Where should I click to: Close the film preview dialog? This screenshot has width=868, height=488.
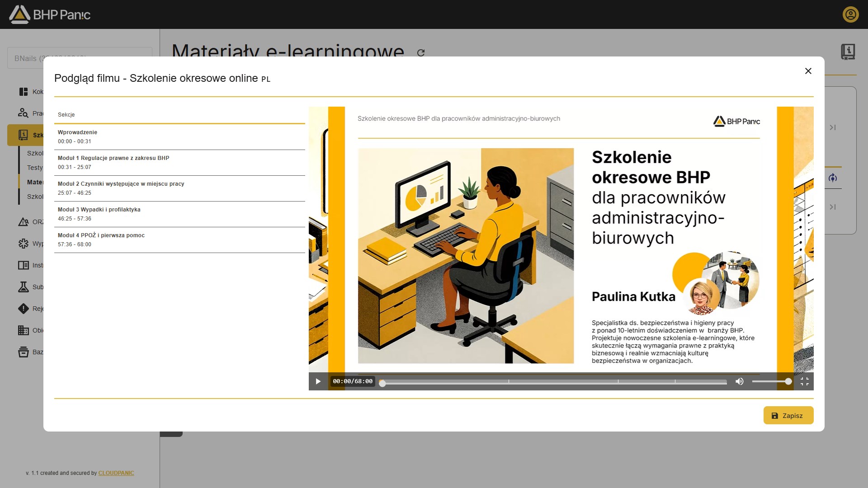pos(808,71)
